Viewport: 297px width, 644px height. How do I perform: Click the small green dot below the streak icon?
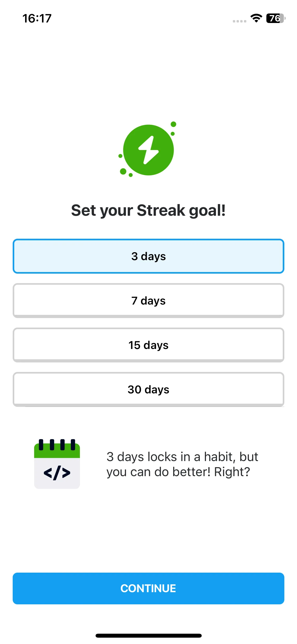[130, 175]
